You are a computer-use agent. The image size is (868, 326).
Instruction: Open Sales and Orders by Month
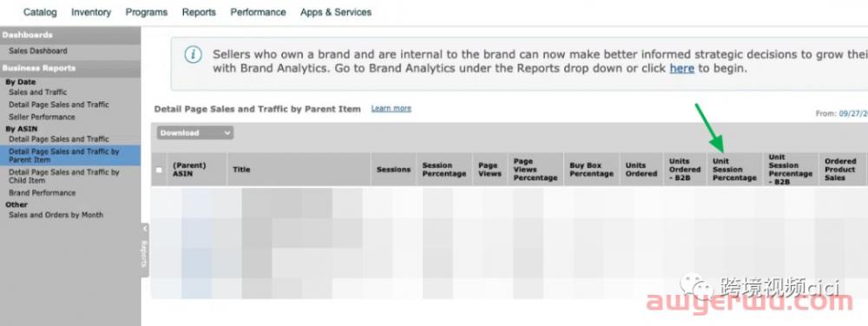point(56,215)
